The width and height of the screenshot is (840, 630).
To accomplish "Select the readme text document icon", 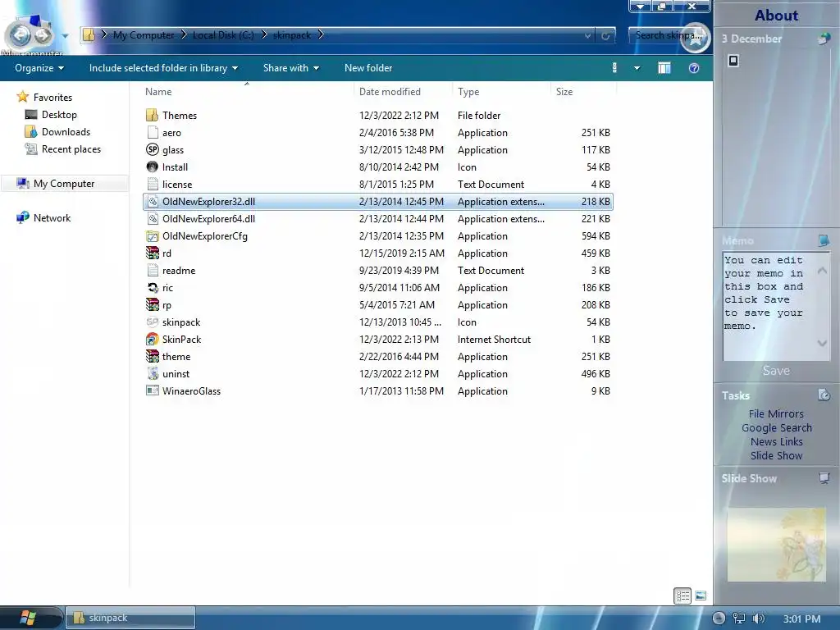I will click(x=152, y=270).
